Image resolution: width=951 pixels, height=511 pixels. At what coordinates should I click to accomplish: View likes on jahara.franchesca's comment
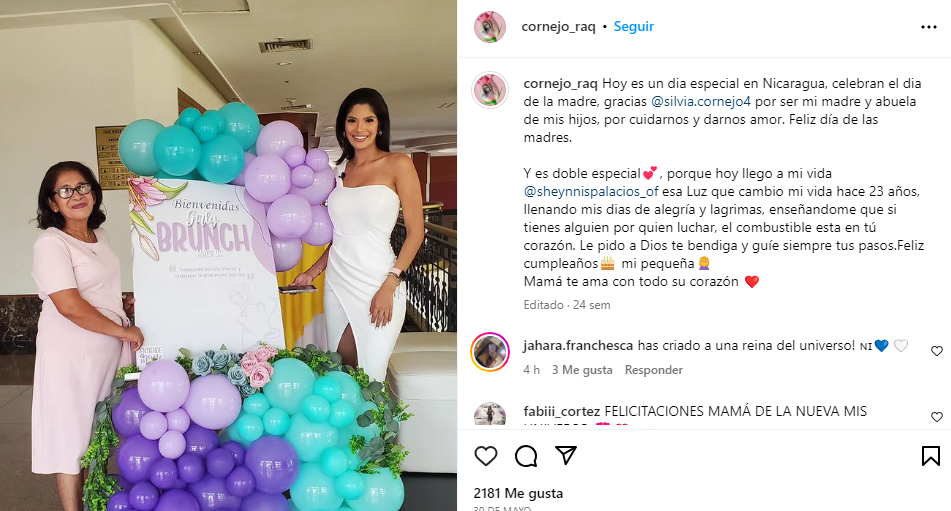(x=582, y=370)
